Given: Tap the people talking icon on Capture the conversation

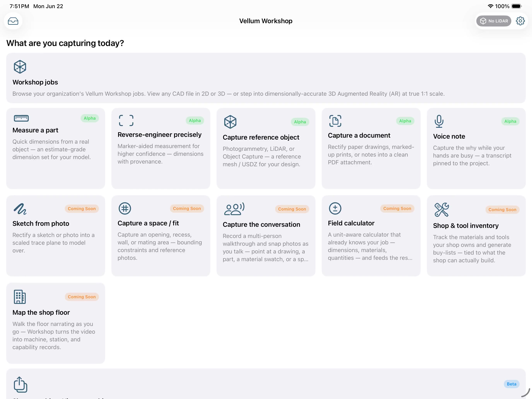Looking at the screenshot, I should (234, 209).
